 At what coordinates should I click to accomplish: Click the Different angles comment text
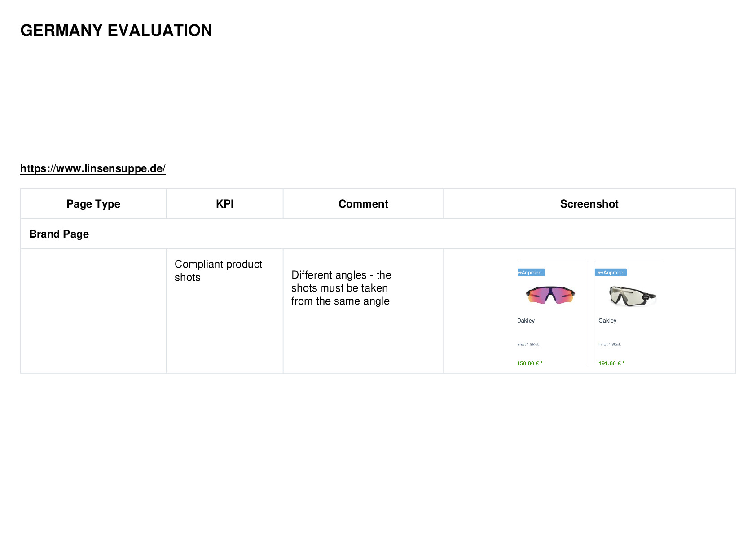[x=341, y=288]
